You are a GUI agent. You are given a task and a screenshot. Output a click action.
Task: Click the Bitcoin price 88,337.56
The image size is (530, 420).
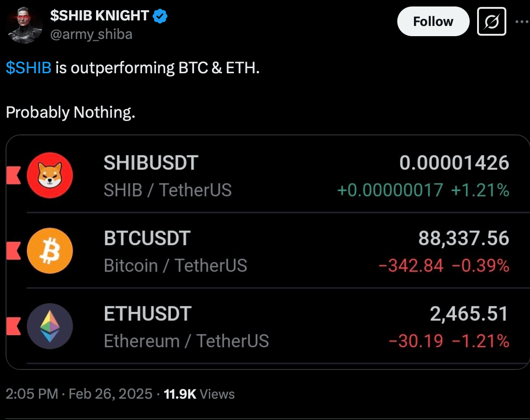[x=463, y=239]
